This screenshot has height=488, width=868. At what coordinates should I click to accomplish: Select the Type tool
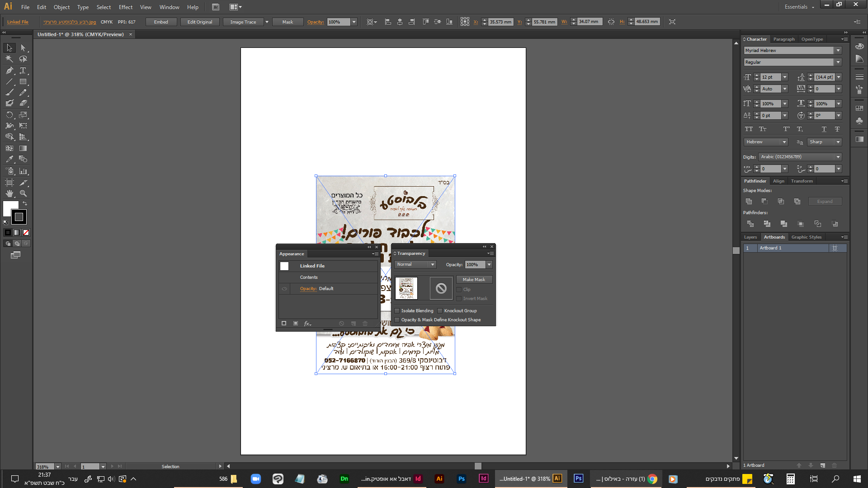(23, 70)
